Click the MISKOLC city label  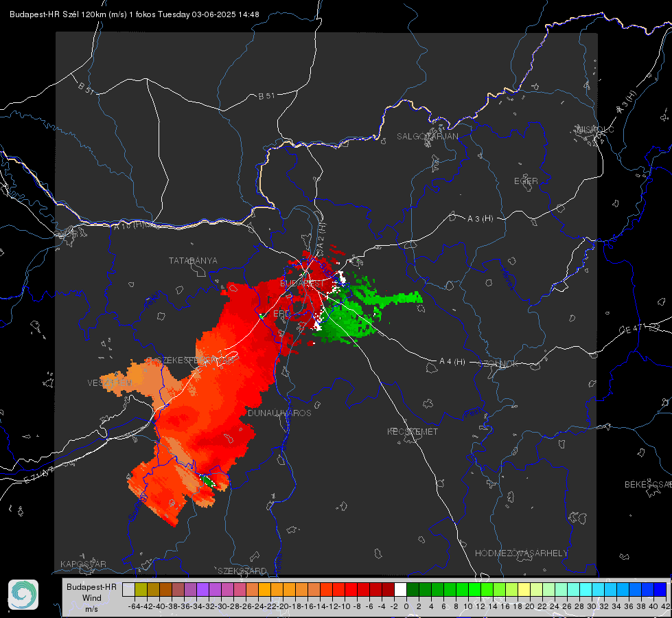pyautogui.click(x=595, y=129)
